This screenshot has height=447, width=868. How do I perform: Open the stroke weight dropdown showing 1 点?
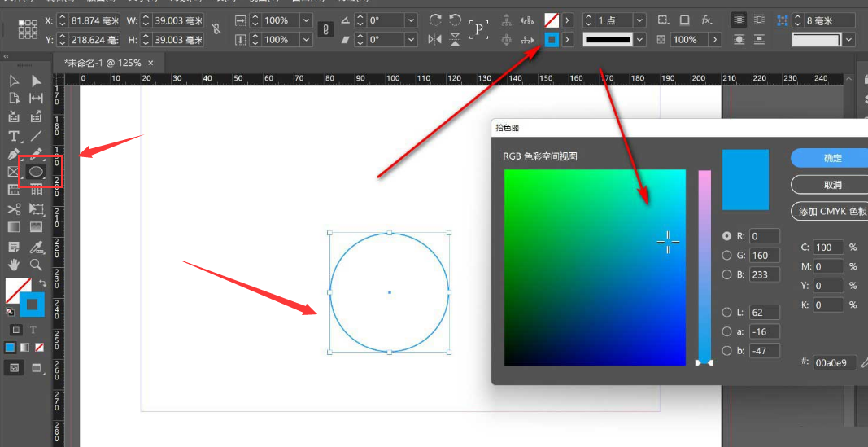click(x=639, y=20)
